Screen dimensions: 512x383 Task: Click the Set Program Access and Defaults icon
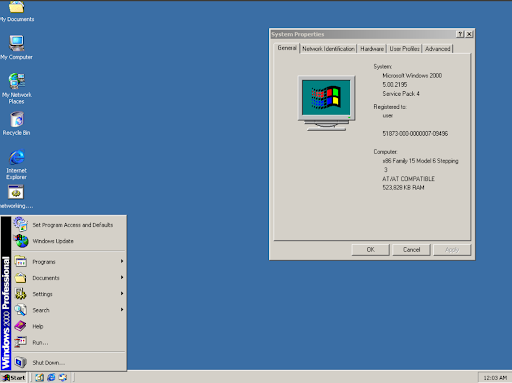21,224
